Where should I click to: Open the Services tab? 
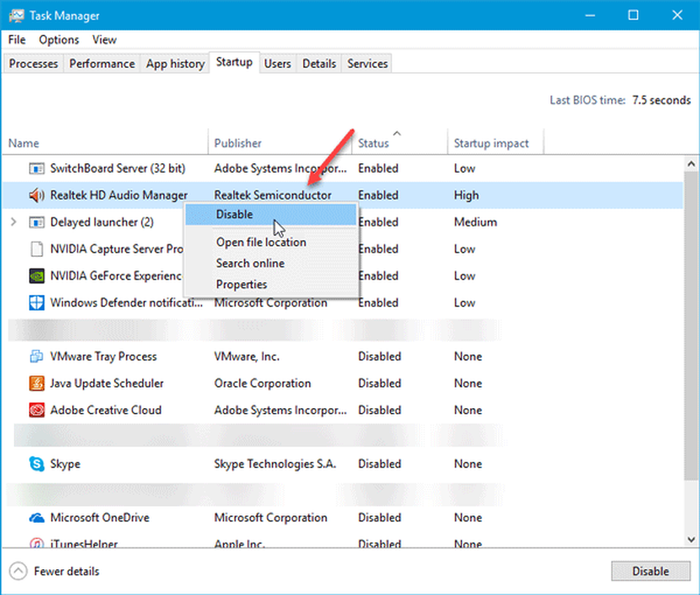[x=367, y=64]
